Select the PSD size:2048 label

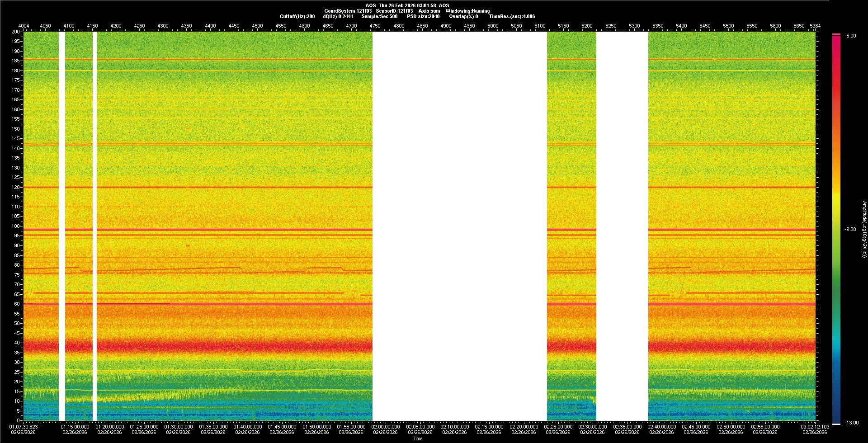coord(423,16)
